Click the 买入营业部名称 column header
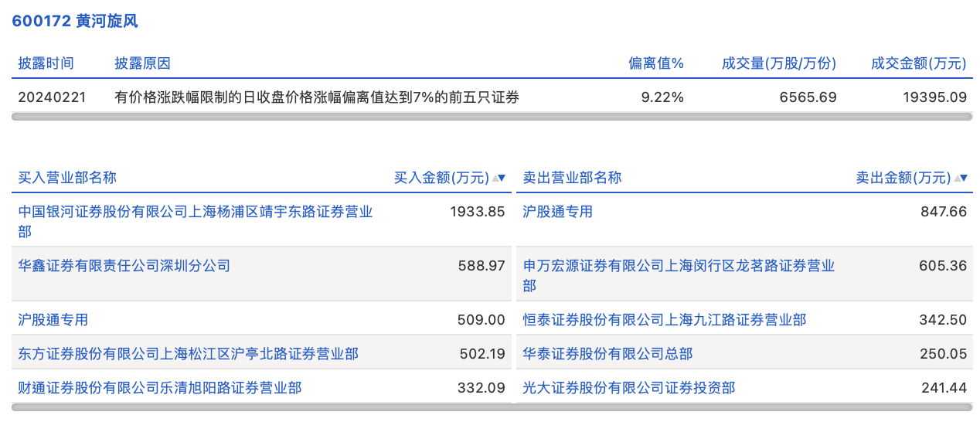980x422 pixels. point(67,178)
